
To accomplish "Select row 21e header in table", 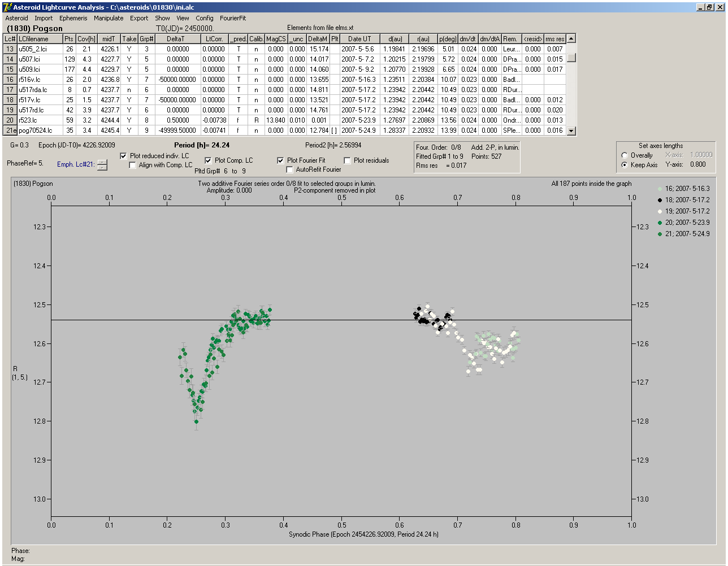I will tap(10, 130).
